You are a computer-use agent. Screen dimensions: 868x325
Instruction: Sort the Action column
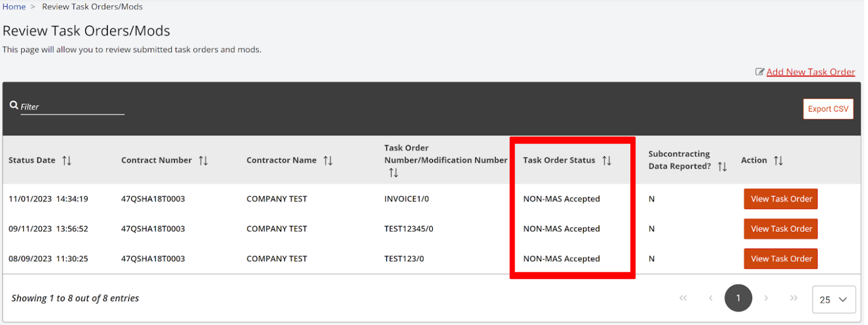tap(779, 160)
